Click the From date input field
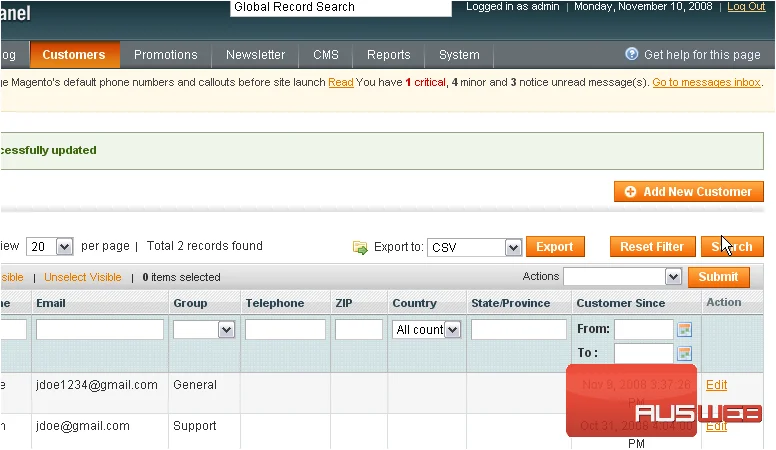Screen dimensions: 776x450 644,329
